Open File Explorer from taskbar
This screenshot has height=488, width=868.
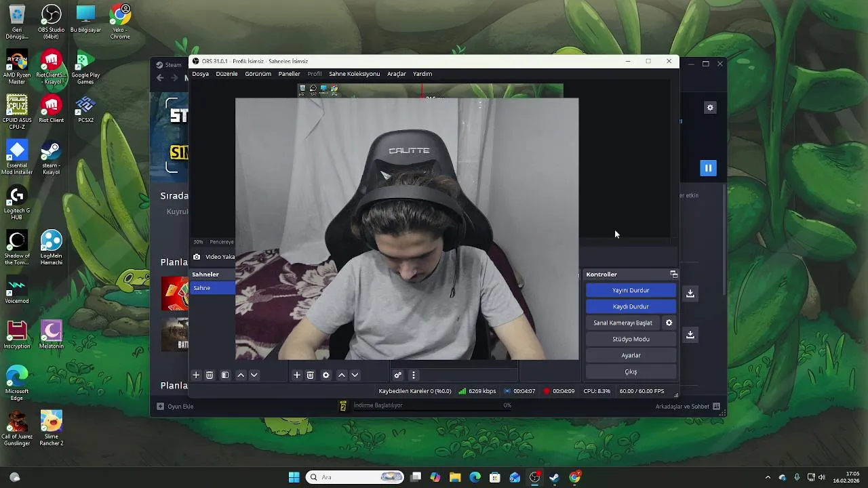[455, 477]
